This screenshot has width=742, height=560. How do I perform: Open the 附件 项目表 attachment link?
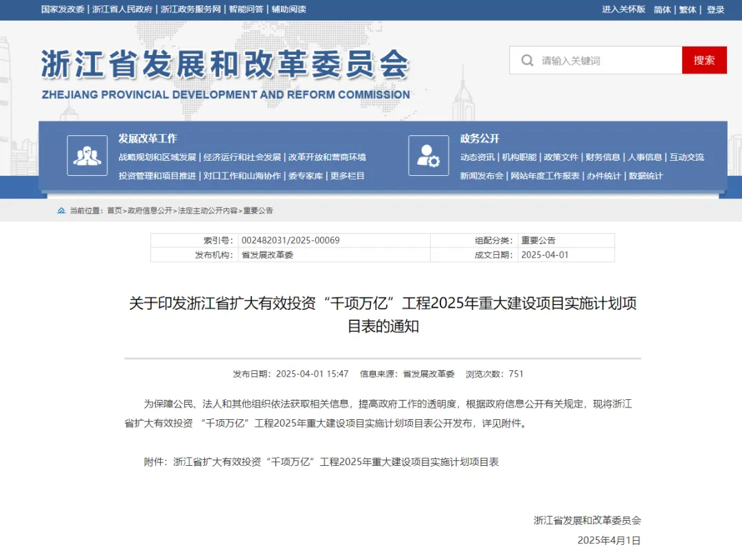(x=336, y=462)
